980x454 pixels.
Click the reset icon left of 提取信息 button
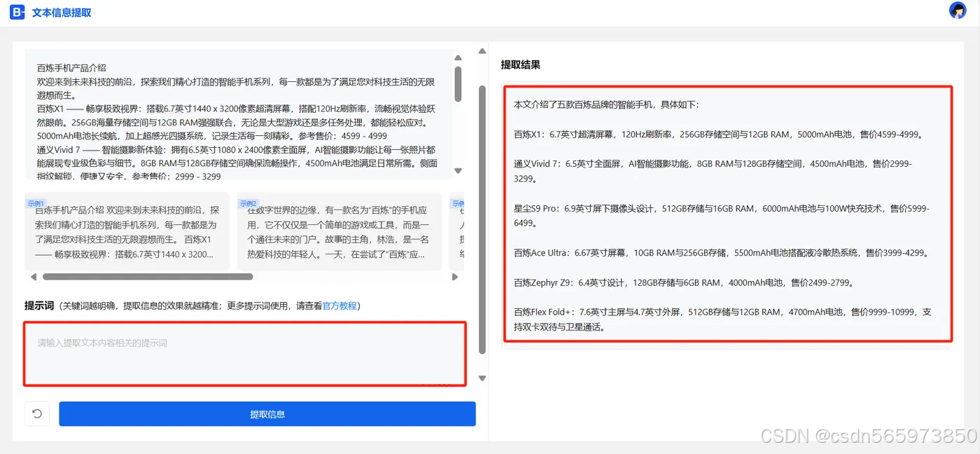pyautogui.click(x=36, y=413)
